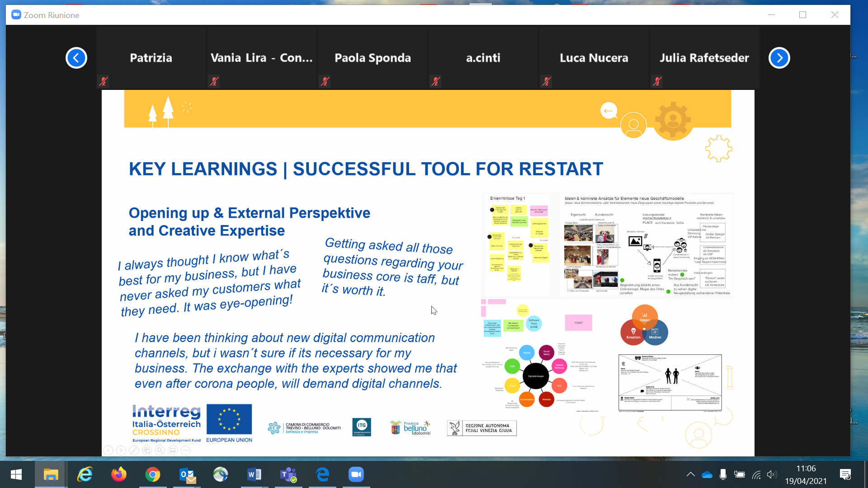
Task: Show next participants with right arrow
Action: coord(779,58)
